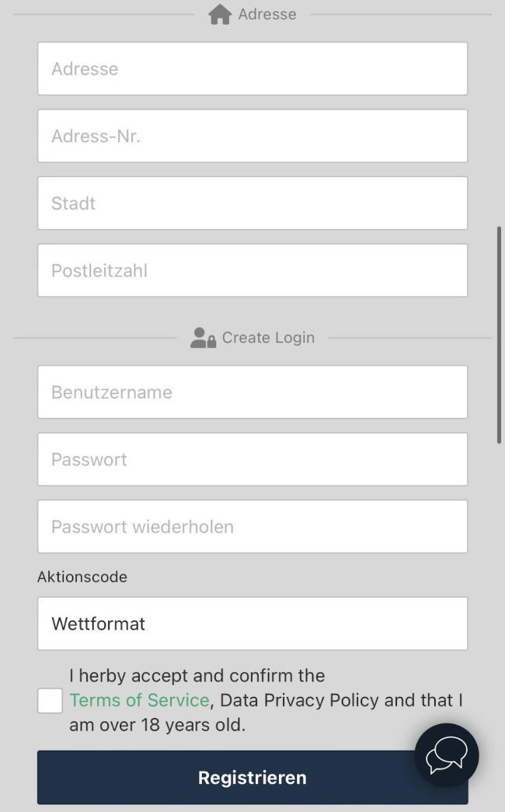Select the Stadt text field

(x=252, y=204)
